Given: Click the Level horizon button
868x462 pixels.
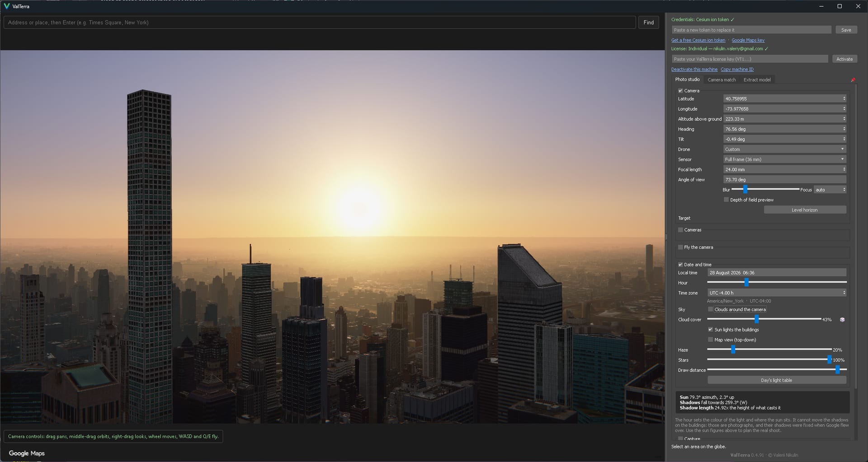Looking at the screenshot, I should click(805, 210).
